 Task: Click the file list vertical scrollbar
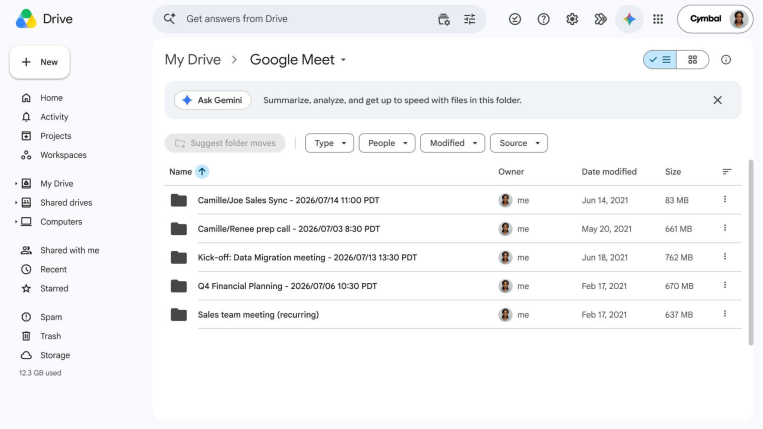(x=751, y=252)
